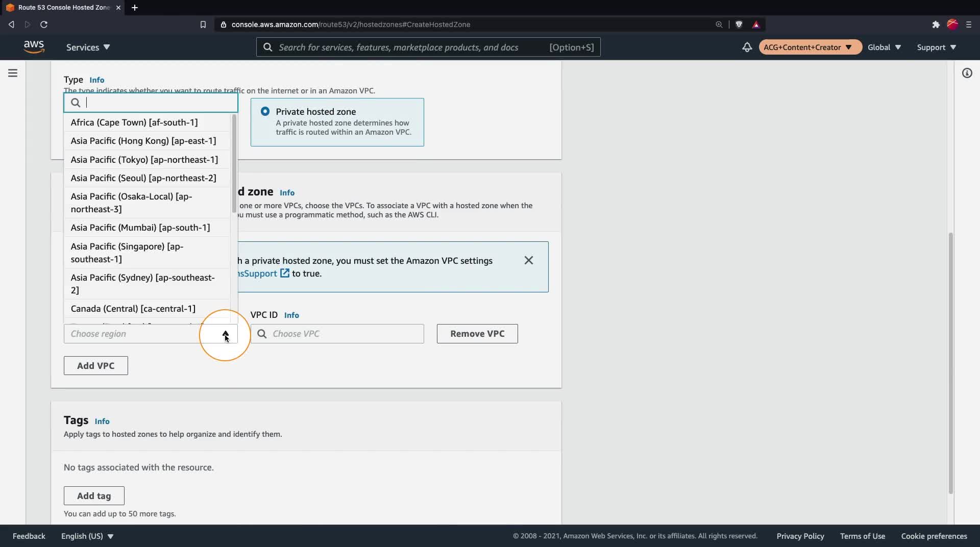The height and width of the screenshot is (547, 980).
Task: Dismiss the VPC settings info alert
Action: (528, 260)
